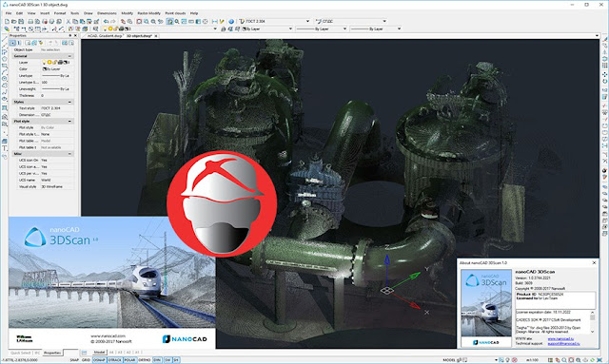Click the yellow check mark toolbar icon
The width and height of the screenshot is (609, 364).
tap(222, 21)
